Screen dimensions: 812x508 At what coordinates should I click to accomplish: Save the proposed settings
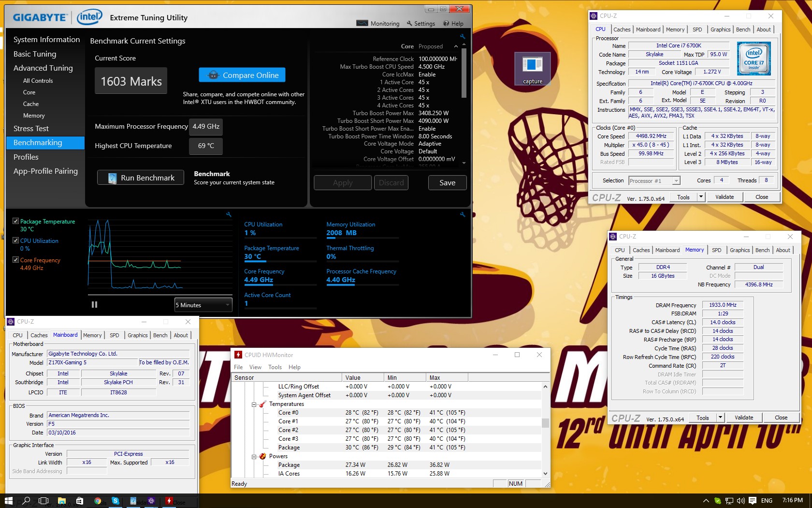[447, 183]
